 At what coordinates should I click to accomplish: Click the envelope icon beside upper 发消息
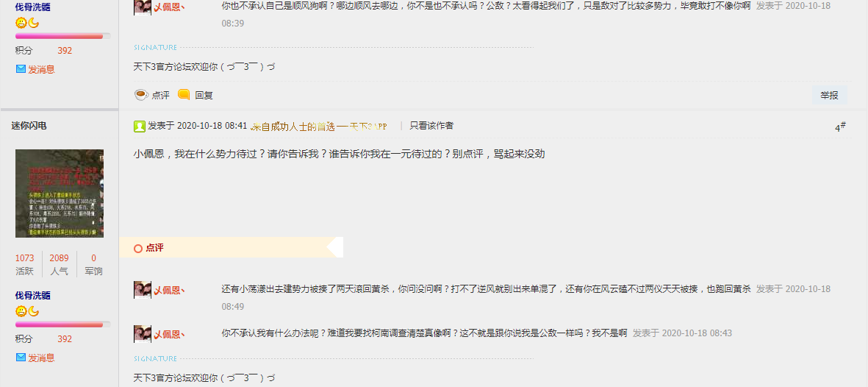point(21,69)
